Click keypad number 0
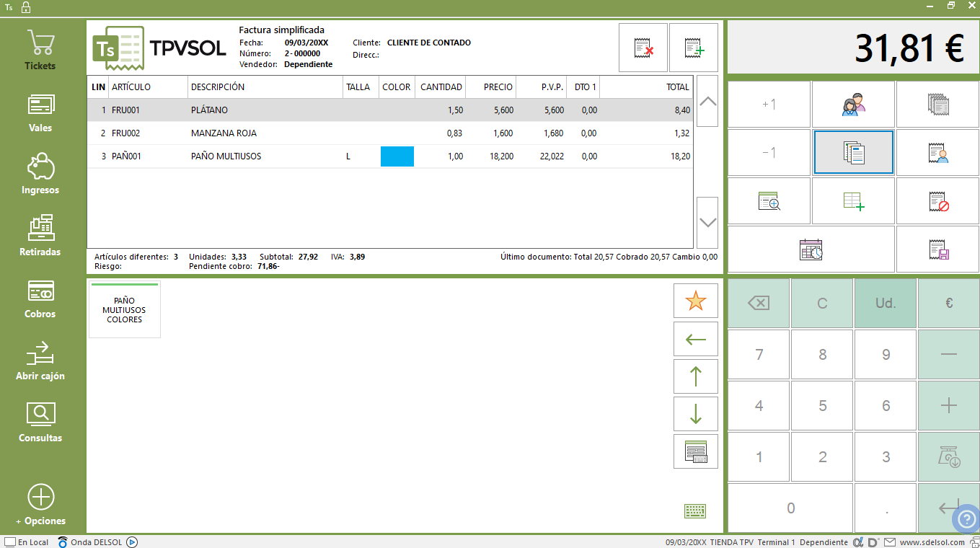980x548 pixels. coord(790,508)
